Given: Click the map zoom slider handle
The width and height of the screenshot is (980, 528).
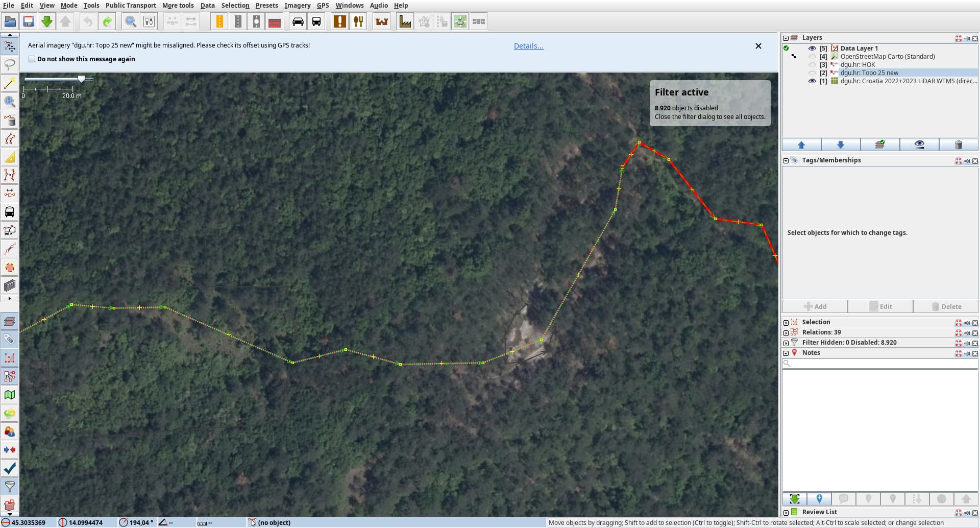Looking at the screenshot, I should (81, 79).
